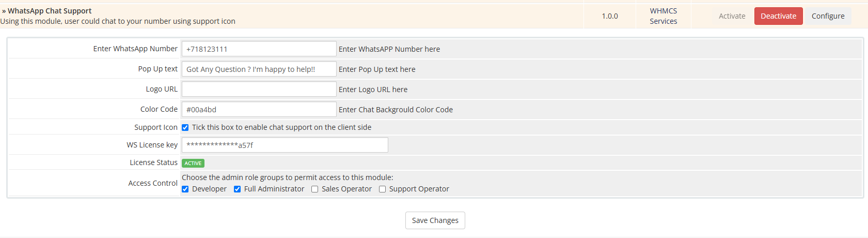Viewport: 868px width, 238px height.
Task: Click the 'License Status' row label
Action: (x=153, y=162)
